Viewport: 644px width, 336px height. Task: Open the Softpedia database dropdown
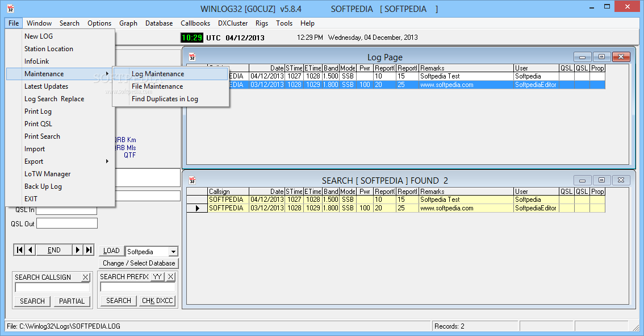pos(173,251)
